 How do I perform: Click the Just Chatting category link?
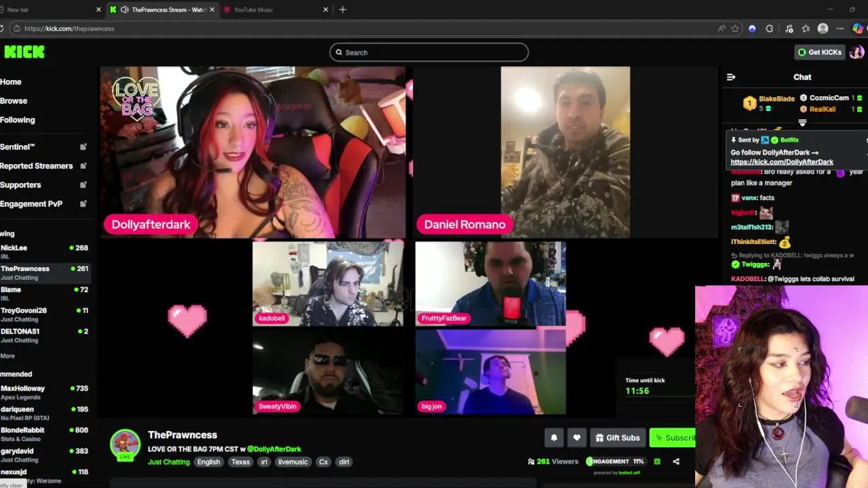pyautogui.click(x=169, y=462)
